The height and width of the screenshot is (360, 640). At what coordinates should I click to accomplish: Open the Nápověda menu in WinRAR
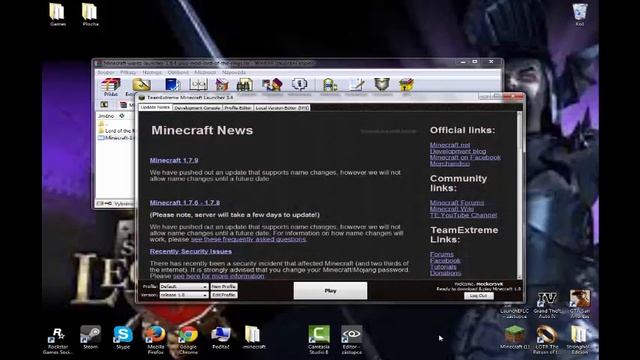(x=234, y=72)
